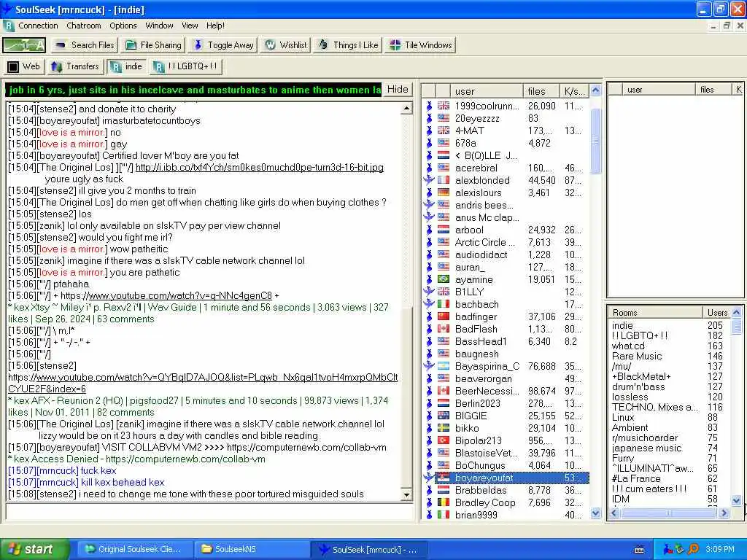Click the bird status icon next to B1LLY
The image size is (747, 560).
pyautogui.click(x=429, y=292)
